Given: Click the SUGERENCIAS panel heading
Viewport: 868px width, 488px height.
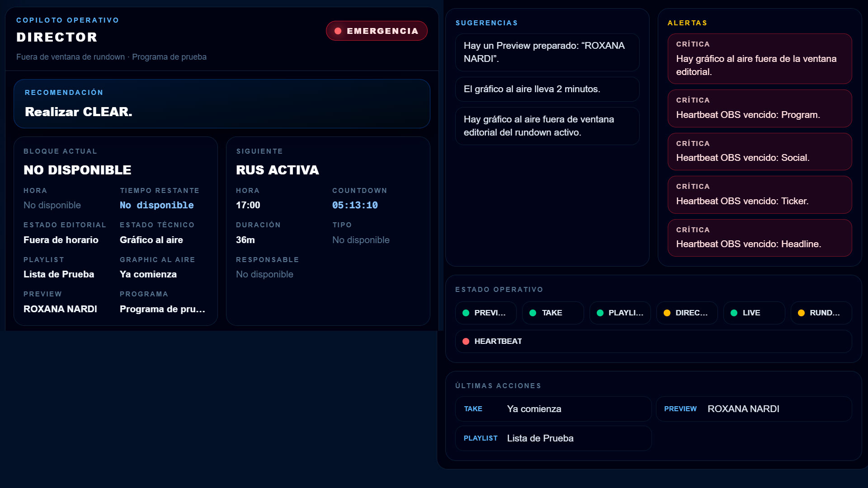Looking at the screenshot, I should pyautogui.click(x=487, y=23).
